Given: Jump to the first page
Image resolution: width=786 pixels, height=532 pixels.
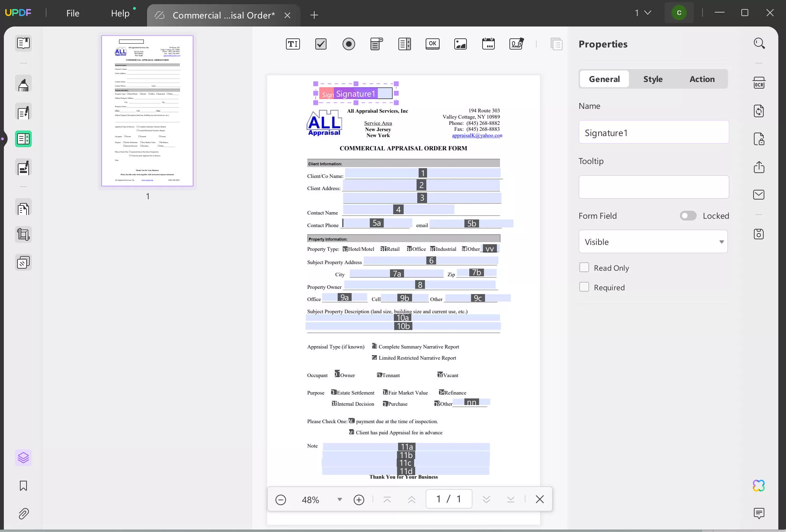Looking at the screenshot, I should pyautogui.click(x=387, y=500).
